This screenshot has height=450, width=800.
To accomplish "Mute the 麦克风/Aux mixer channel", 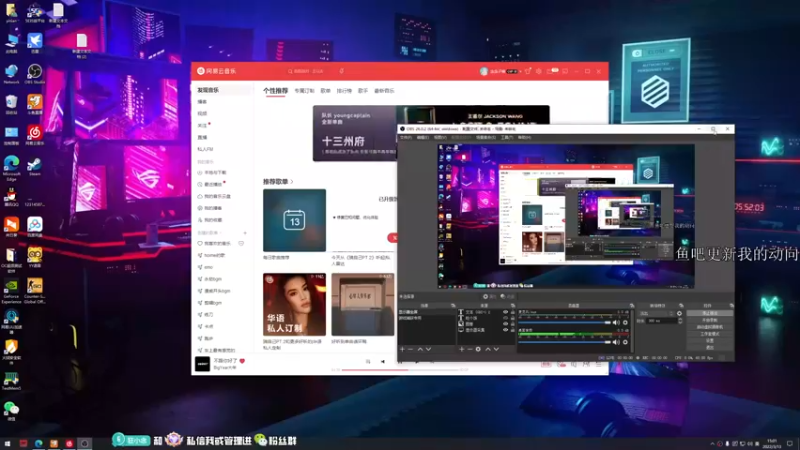I will [616, 322].
